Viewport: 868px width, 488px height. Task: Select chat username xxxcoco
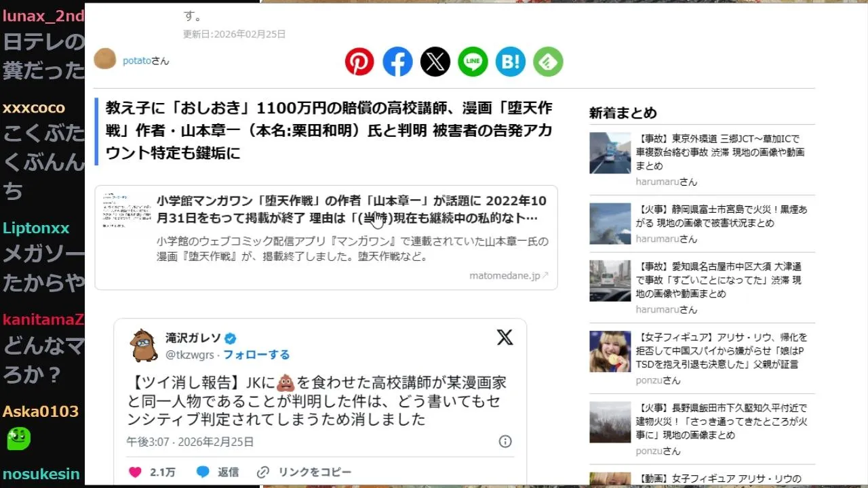point(34,108)
